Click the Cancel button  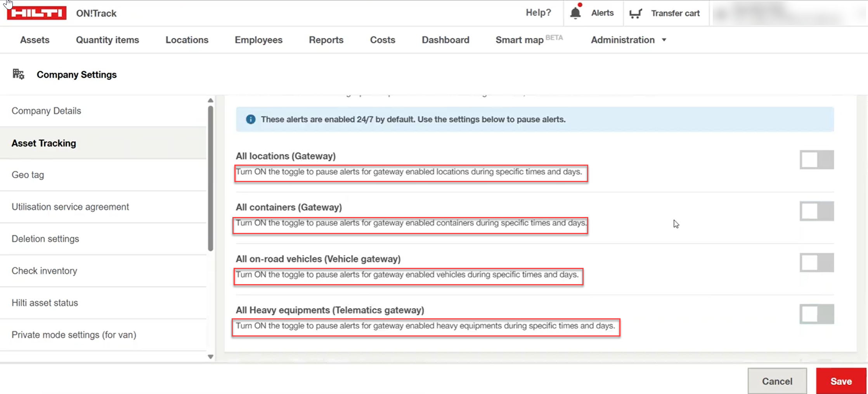click(777, 381)
